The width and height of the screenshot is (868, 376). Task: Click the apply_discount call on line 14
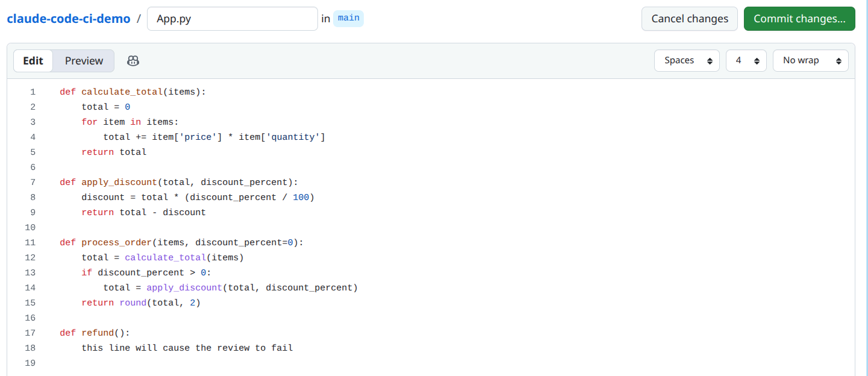(184, 287)
